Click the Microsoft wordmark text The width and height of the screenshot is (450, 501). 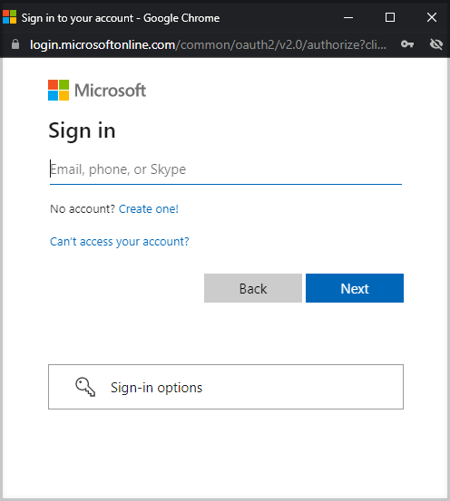pyautogui.click(x=110, y=90)
